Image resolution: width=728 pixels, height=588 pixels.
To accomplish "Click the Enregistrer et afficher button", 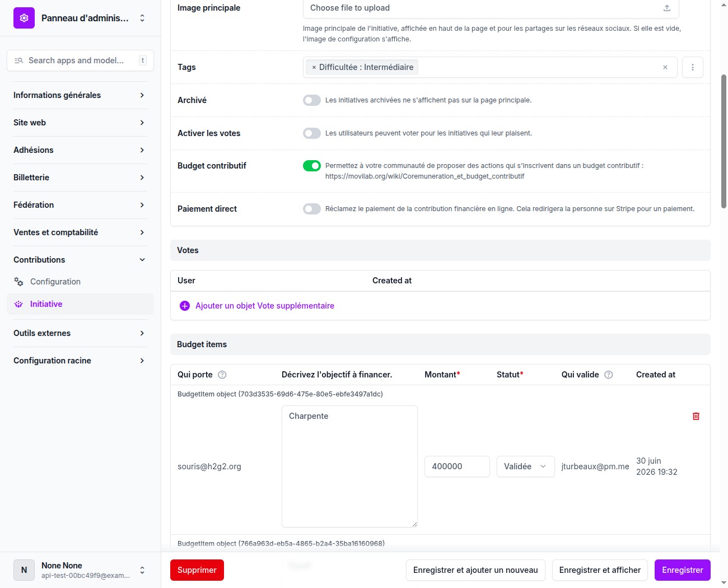I will [600, 570].
